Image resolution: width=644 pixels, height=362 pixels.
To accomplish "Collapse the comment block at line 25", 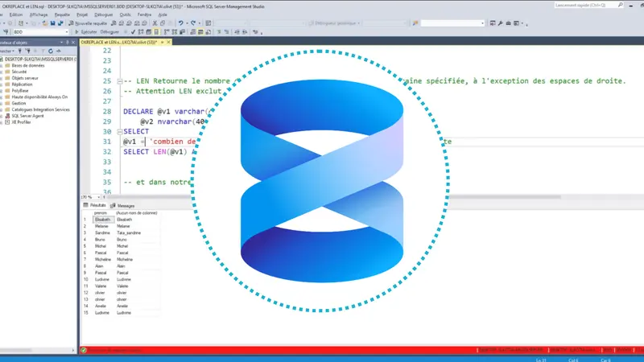I will pyautogui.click(x=120, y=81).
